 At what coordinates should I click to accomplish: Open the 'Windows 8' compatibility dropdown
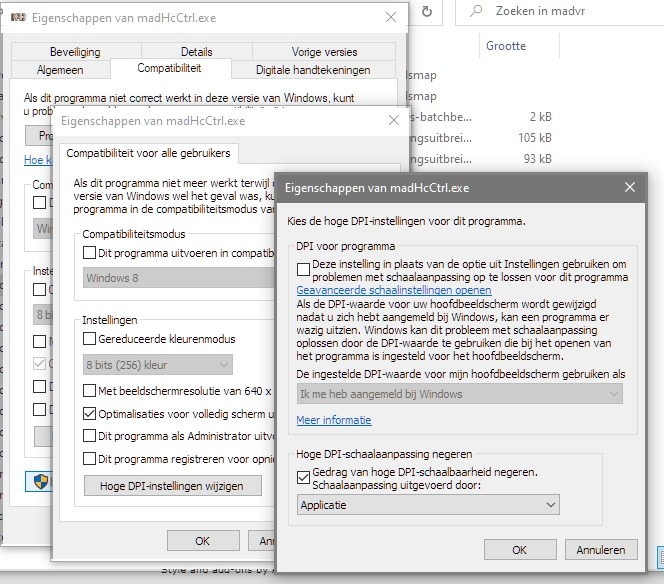click(x=179, y=278)
